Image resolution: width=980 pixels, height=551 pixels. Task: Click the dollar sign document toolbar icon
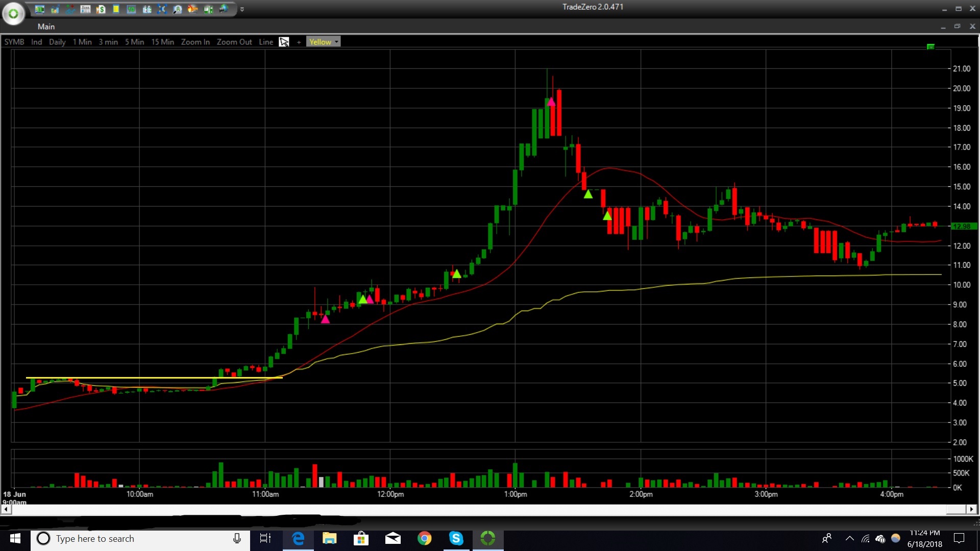(101, 9)
